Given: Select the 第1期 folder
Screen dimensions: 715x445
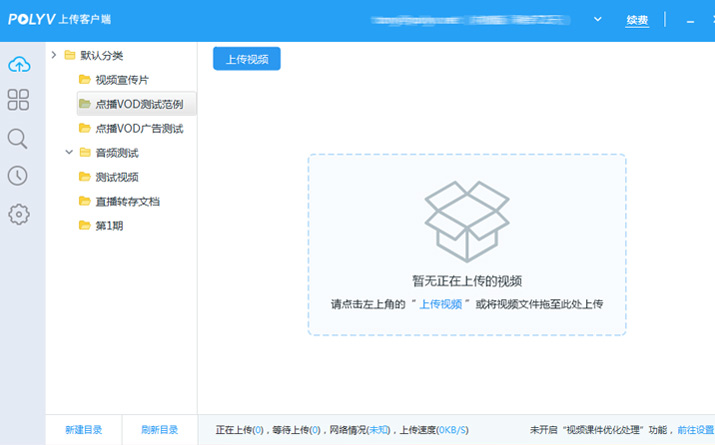Looking at the screenshot, I should [x=109, y=226].
